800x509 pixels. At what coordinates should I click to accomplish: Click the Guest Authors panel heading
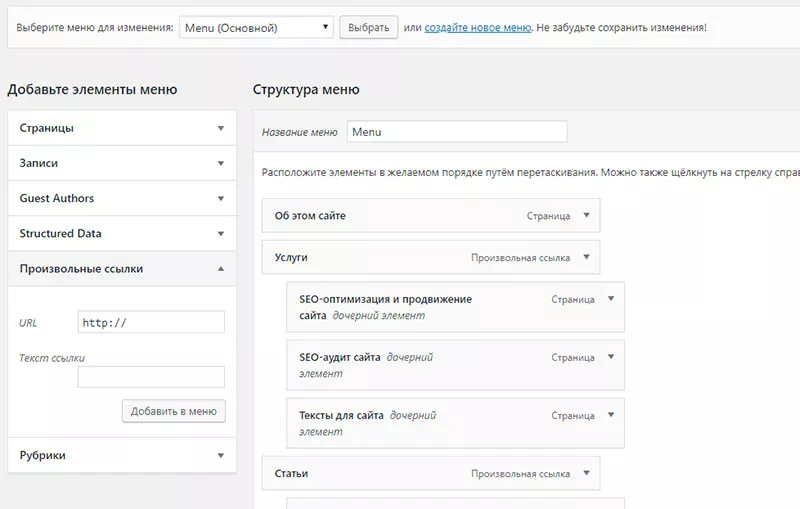coord(57,198)
